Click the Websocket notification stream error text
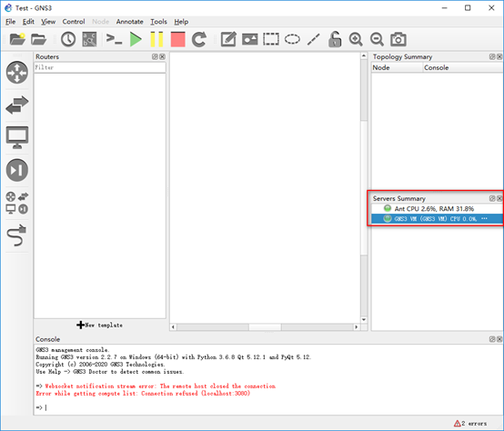The image size is (504, 431). tap(160, 386)
